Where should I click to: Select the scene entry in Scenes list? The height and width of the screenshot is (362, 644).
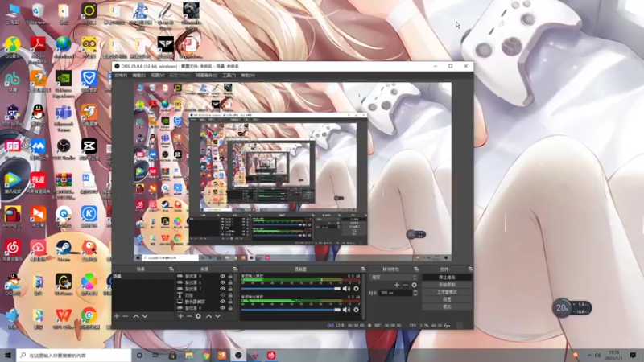pyautogui.click(x=143, y=276)
